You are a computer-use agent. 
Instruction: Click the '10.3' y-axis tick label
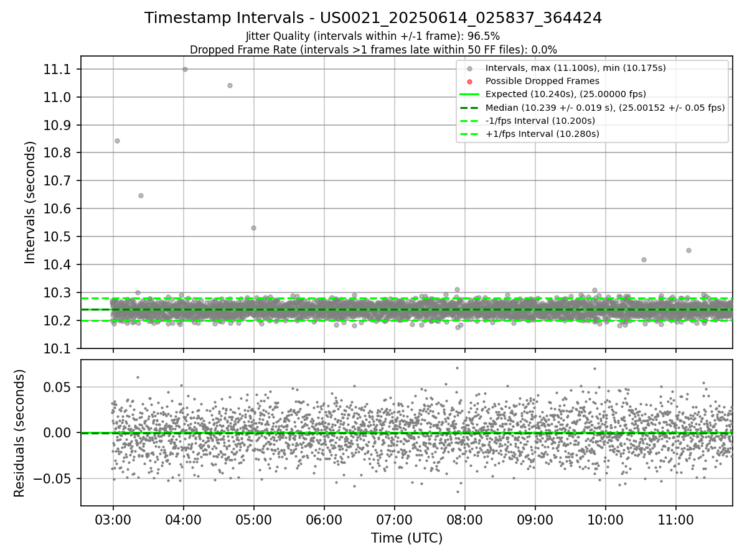pyautogui.click(x=56, y=293)
